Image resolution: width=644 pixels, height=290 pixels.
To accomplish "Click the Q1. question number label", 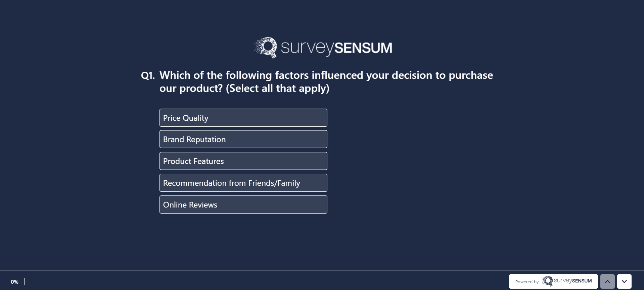I will 148,75.
